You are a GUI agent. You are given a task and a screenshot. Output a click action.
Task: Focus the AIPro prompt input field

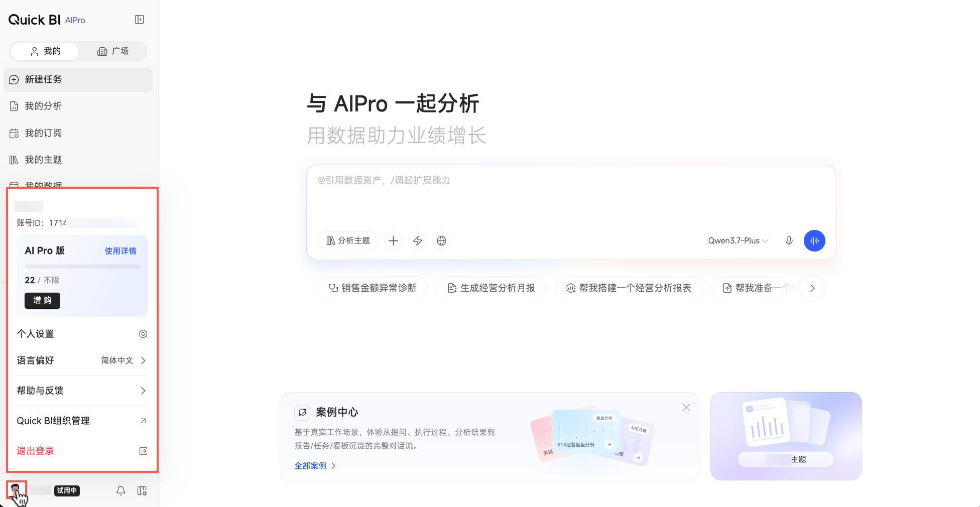pos(571,196)
